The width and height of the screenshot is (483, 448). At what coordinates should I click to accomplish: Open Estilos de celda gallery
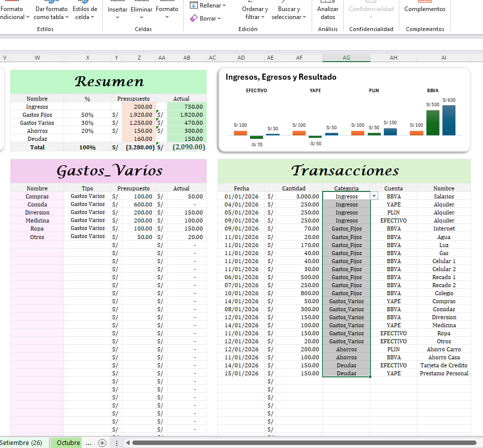click(x=85, y=13)
